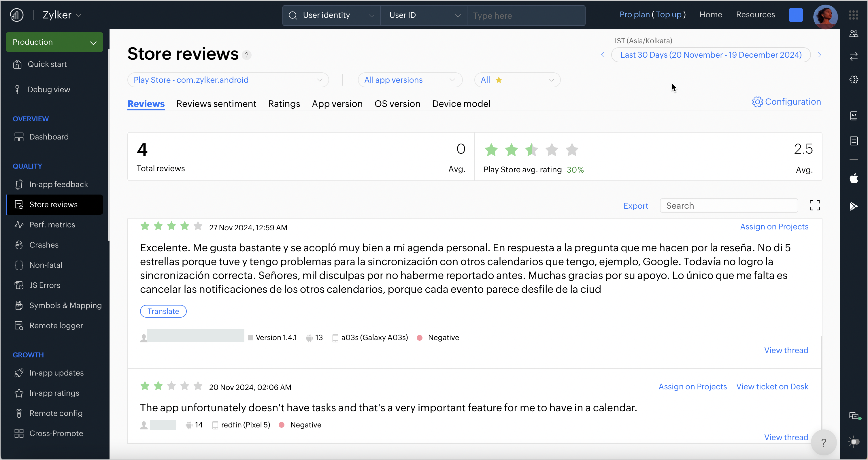Click the fullscreen expand icon near Search

(814, 205)
